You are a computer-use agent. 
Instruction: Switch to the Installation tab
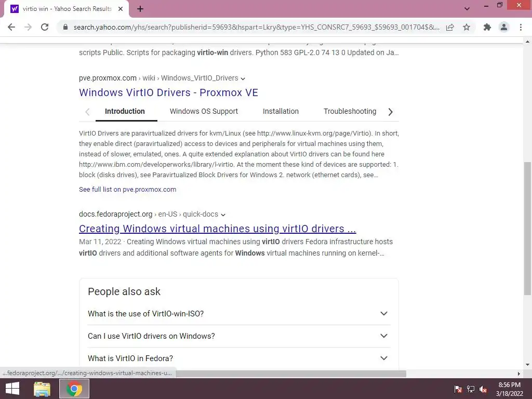click(x=281, y=111)
